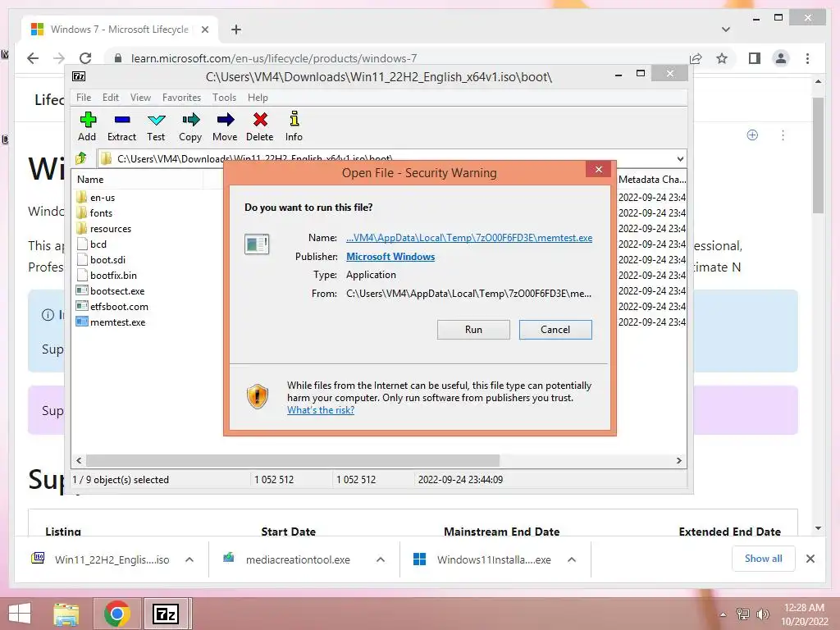
Task: Open the Tools menu in 7-Zip
Action: click(224, 98)
